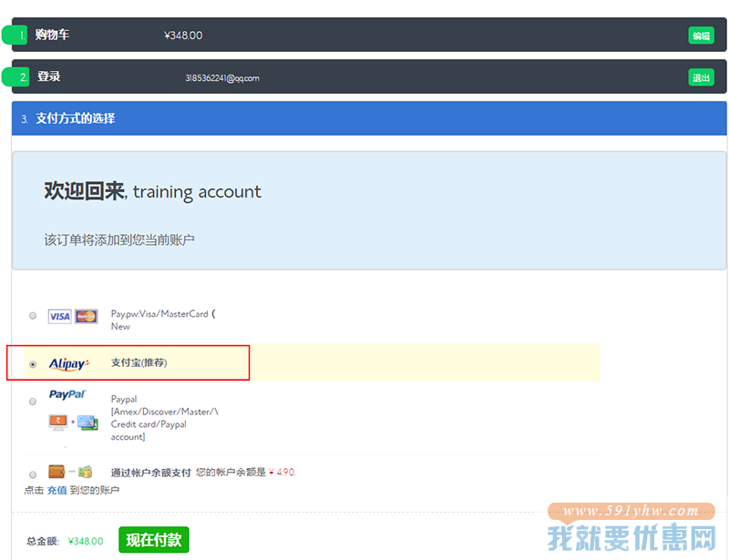729x560 pixels.
Task: Click the 3185362241@qq.com email text
Action: (x=222, y=78)
